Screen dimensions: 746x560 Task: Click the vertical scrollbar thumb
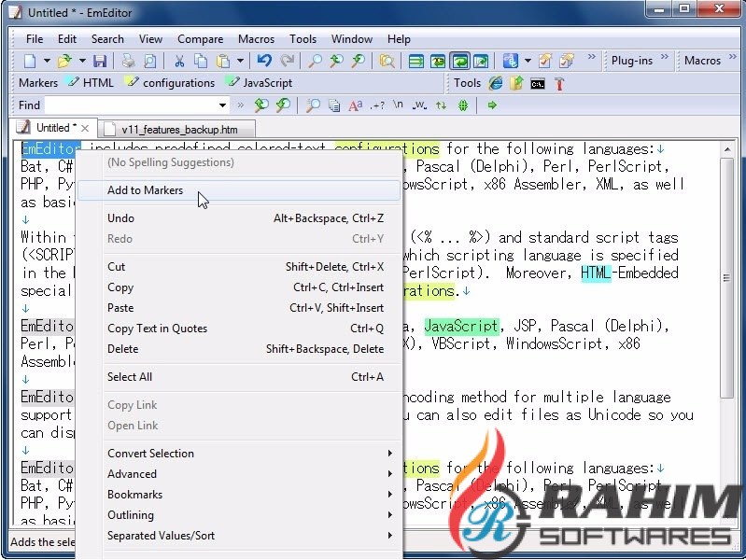pos(727,278)
